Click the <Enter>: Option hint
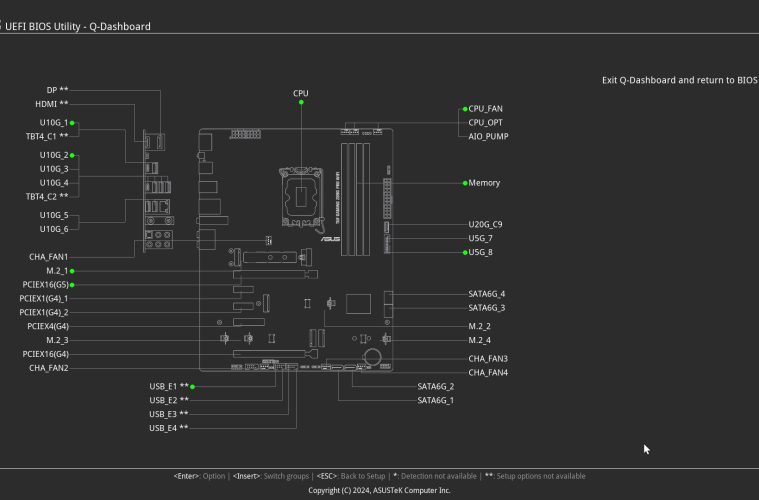This screenshot has width=759, height=500. 199,476
